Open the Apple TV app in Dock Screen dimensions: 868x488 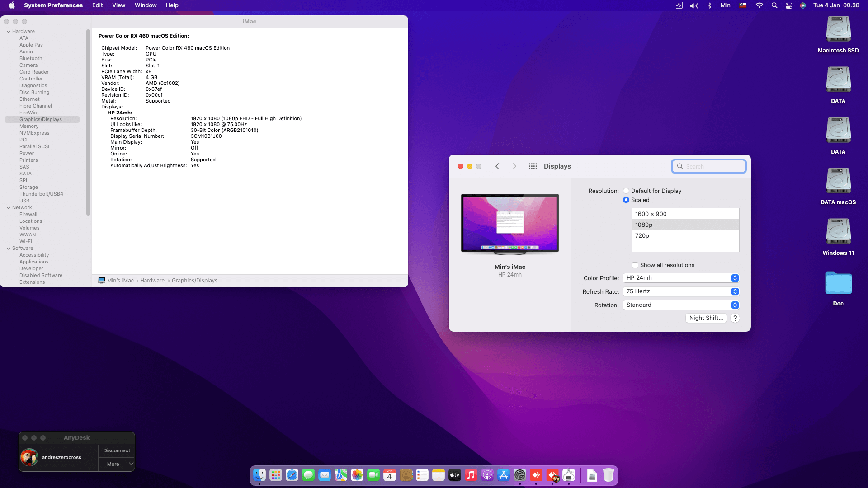(455, 475)
